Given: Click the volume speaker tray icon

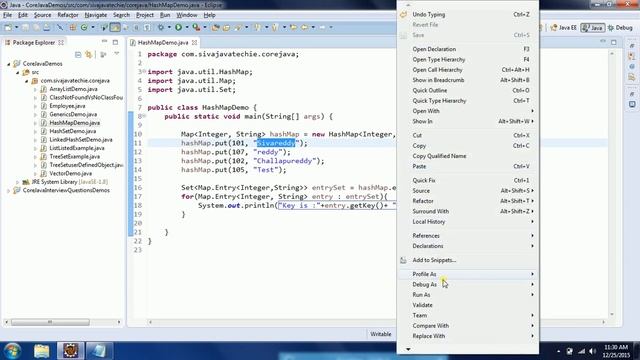Looking at the screenshot, I should pyautogui.click(x=592, y=351).
